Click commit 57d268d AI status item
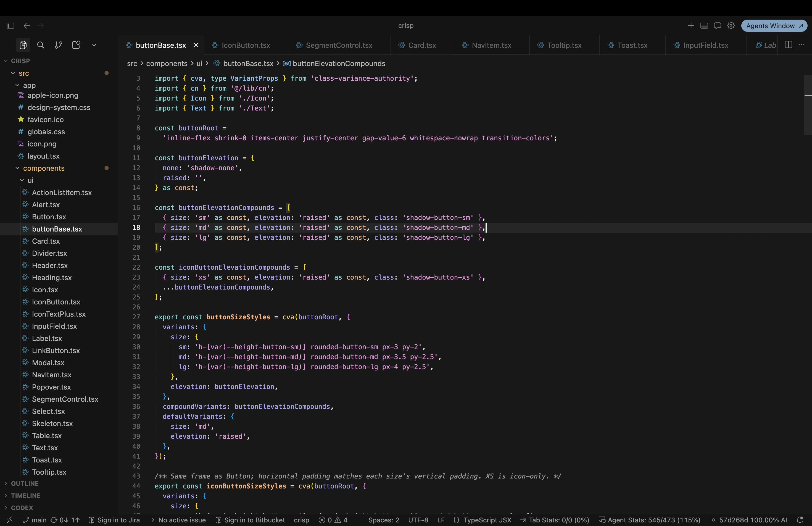Screen dimensions: 812x526 click(748, 520)
